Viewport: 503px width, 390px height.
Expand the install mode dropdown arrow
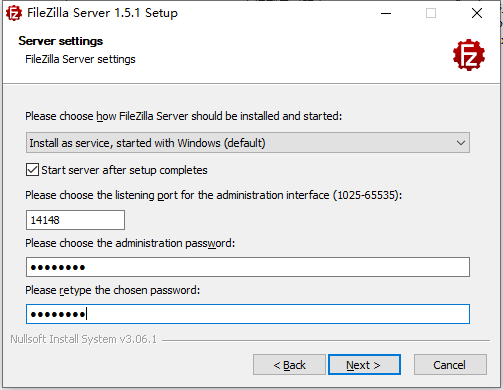point(461,143)
